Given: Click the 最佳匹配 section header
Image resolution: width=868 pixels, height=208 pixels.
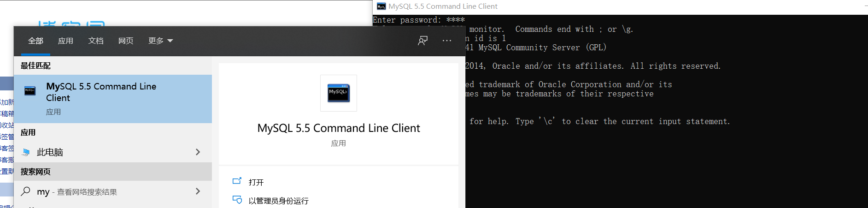Looking at the screenshot, I should pos(35,65).
